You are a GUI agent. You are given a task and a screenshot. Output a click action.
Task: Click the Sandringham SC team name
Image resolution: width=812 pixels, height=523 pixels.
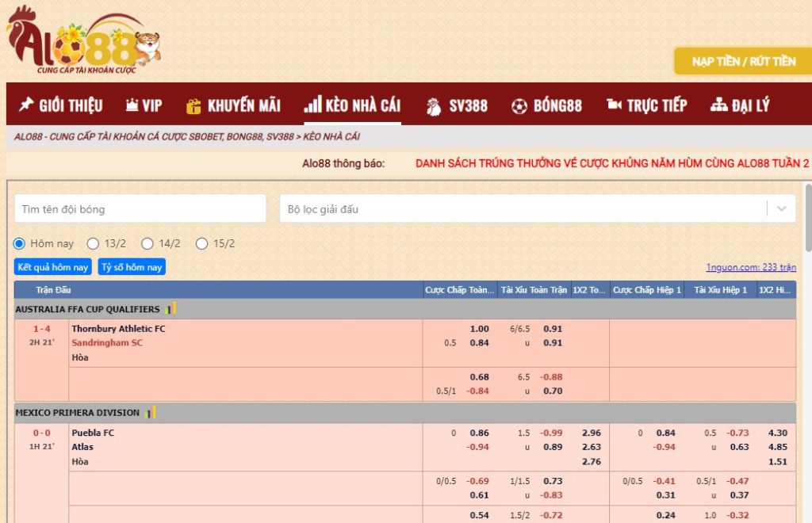click(107, 342)
